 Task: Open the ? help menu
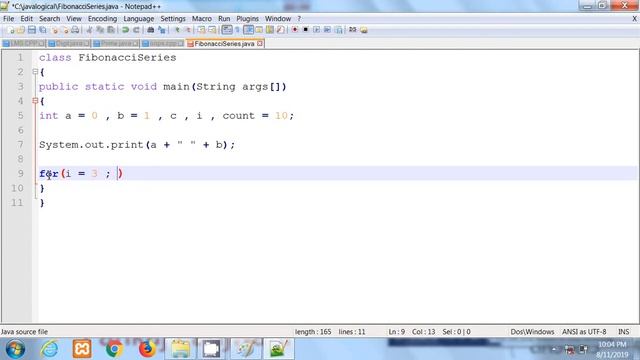[299, 19]
